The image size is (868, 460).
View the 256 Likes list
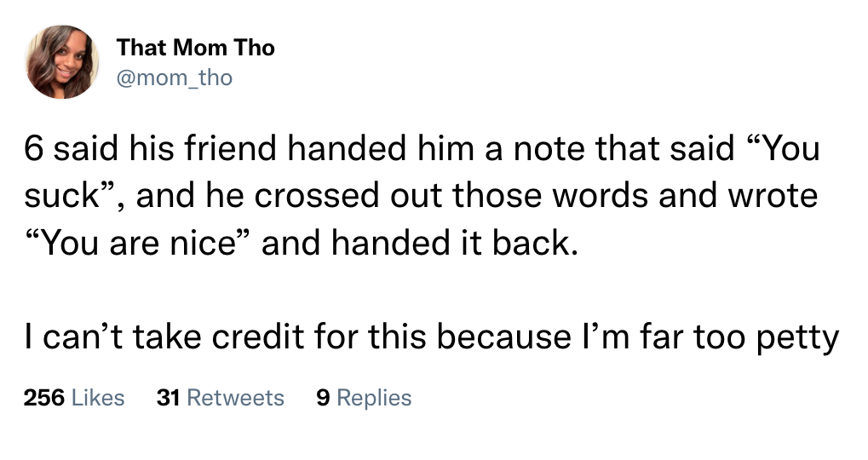74,398
